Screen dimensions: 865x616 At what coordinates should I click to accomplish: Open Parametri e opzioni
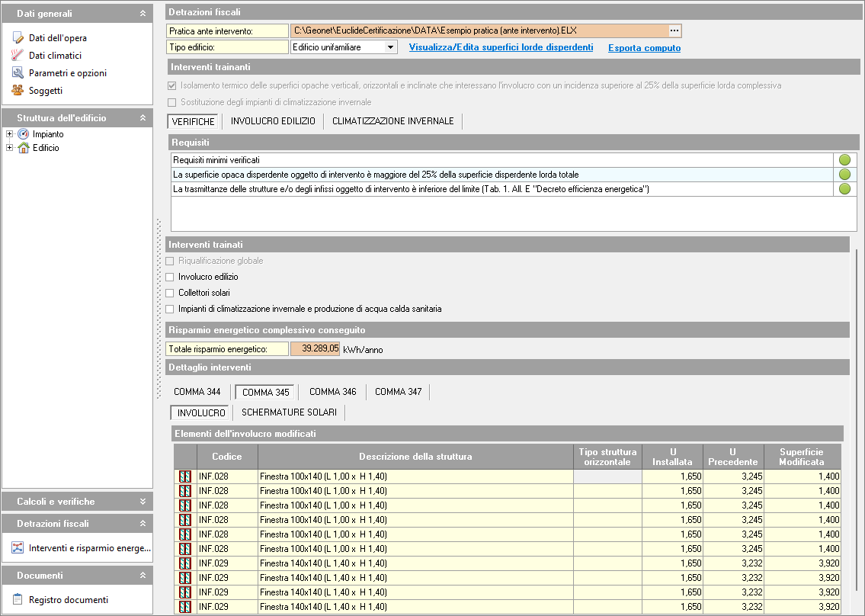pos(67,73)
